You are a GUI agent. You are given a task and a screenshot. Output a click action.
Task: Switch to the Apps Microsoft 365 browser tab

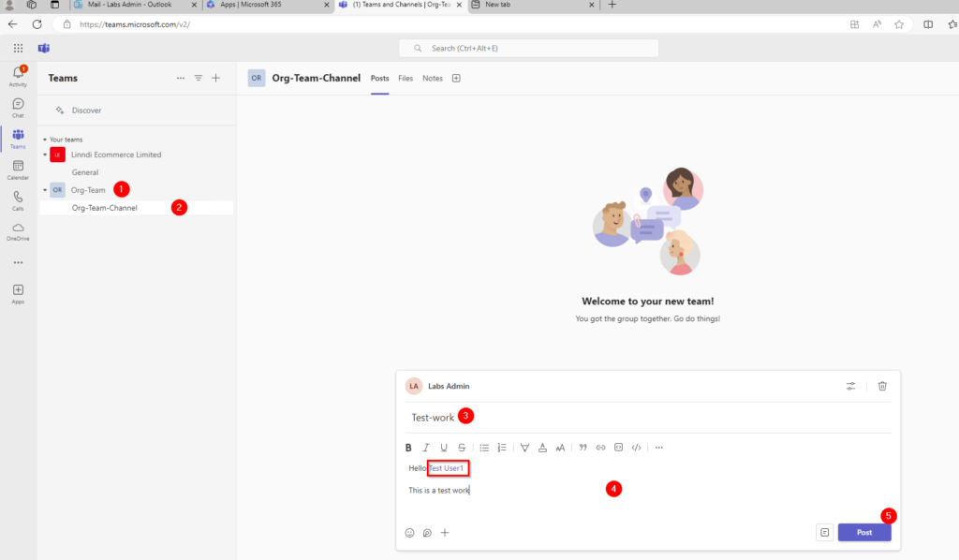[x=267, y=5]
